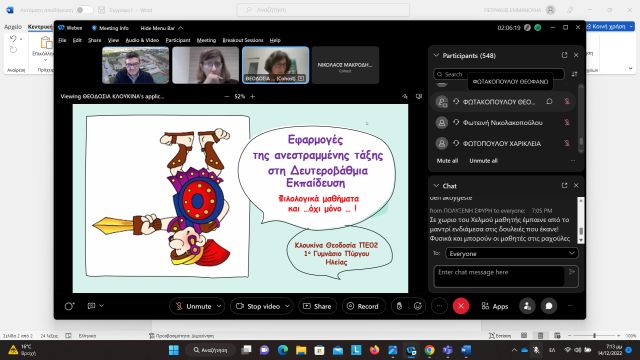Click Mute all
Viewport: 640px width, 360px height.
tap(447, 161)
